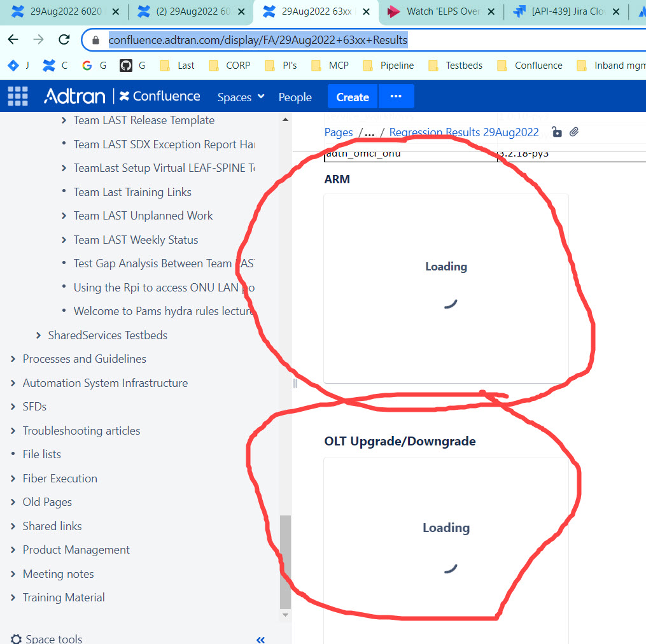Open Team LAST SDX Exception Report page

(164, 144)
